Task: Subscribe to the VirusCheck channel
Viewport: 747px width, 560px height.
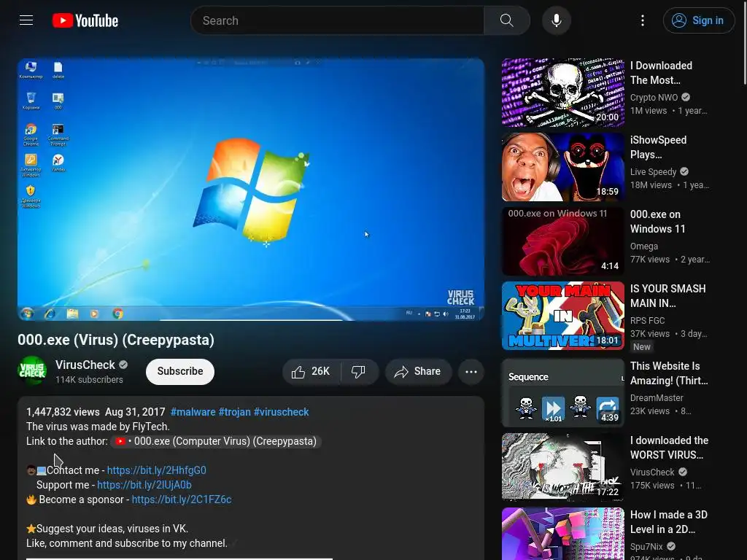Action: (x=180, y=371)
